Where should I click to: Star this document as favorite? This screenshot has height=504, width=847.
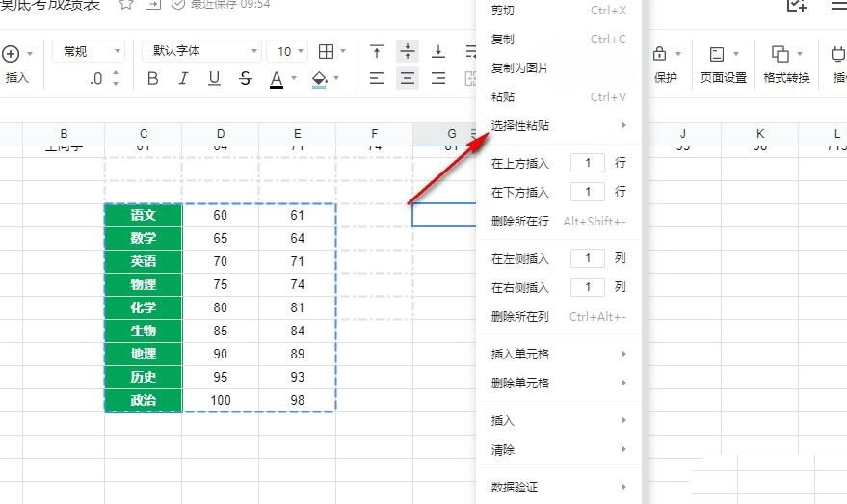(x=126, y=5)
